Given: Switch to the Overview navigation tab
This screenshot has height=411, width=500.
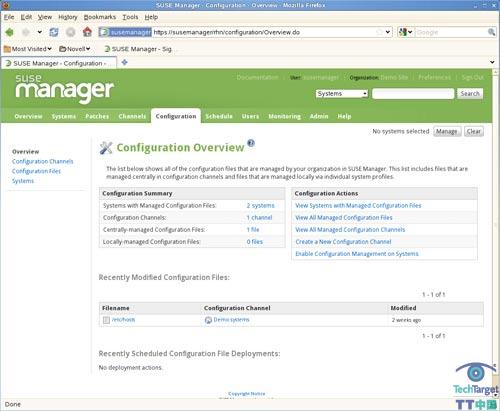Looking at the screenshot, I should pos(28,116).
